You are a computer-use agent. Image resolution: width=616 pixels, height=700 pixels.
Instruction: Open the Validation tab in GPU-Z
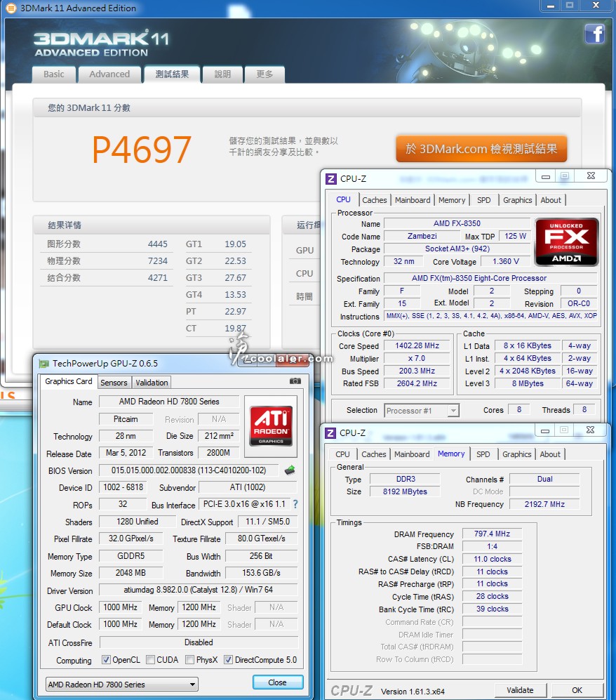pos(152,383)
